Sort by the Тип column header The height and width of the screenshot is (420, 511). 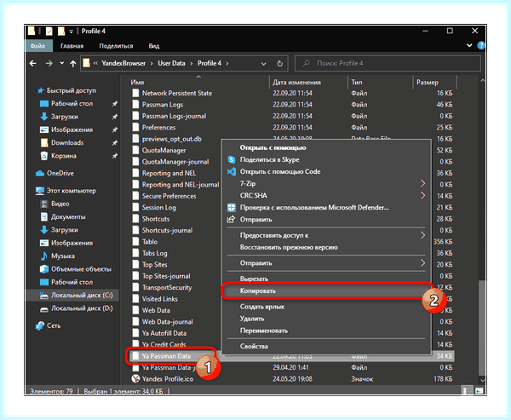click(357, 82)
